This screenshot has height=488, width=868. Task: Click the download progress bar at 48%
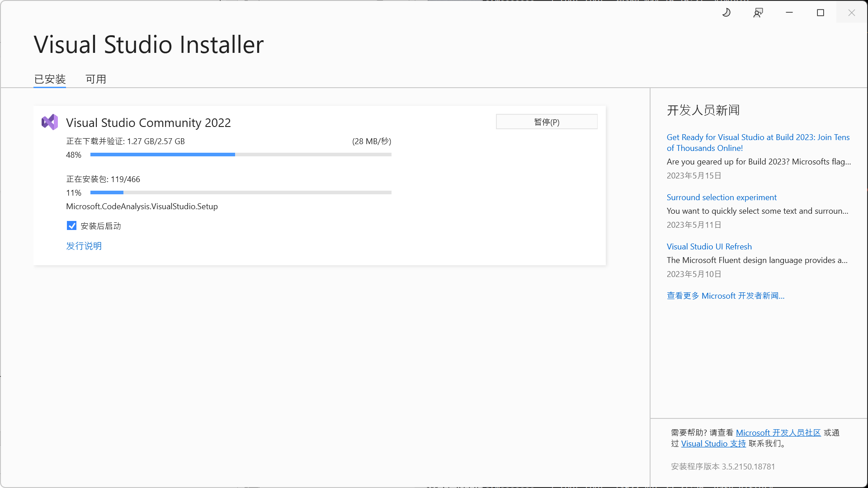241,155
